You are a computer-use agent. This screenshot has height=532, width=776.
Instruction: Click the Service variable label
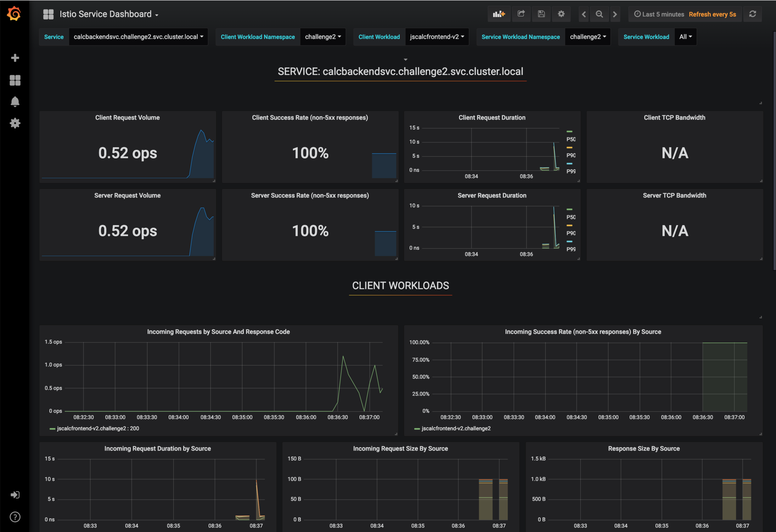click(54, 37)
